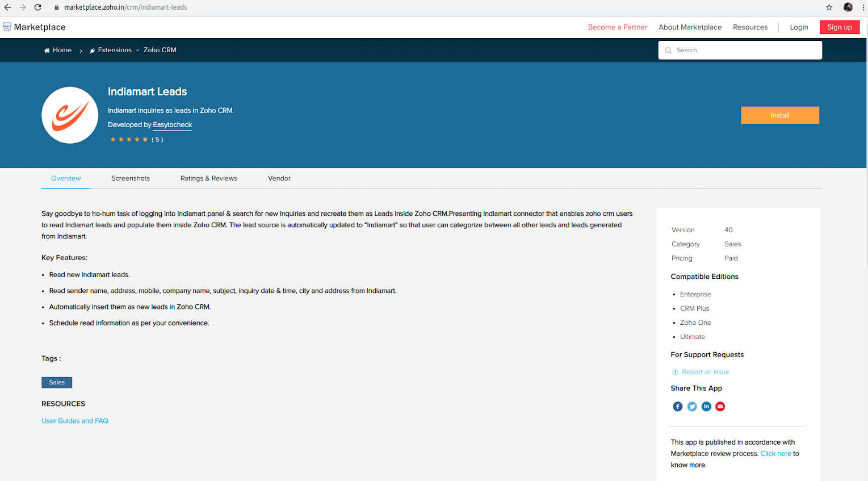Screen dimensions: 868x481
Task: Click the Pricing value Paid
Action: 731,258
